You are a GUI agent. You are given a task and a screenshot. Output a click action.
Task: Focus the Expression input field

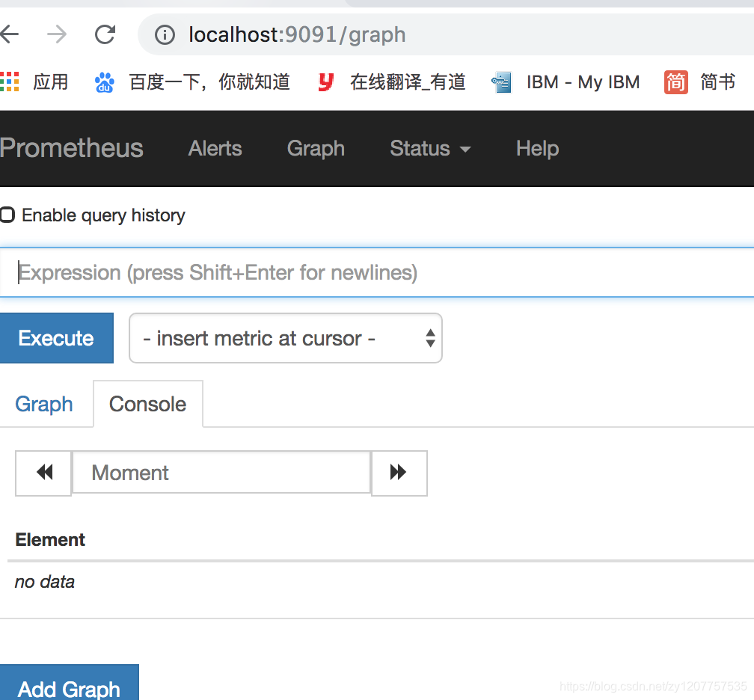click(x=377, y=272)
